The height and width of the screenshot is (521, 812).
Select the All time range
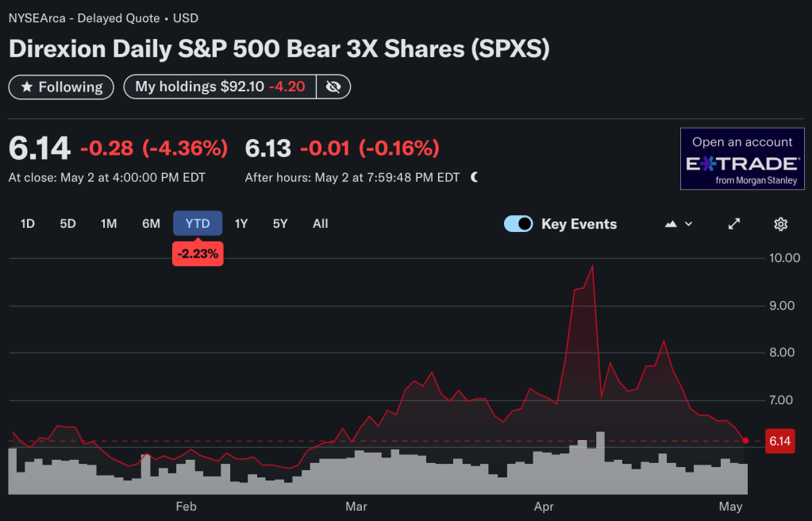pyautogui.click(x=320, y=224)
